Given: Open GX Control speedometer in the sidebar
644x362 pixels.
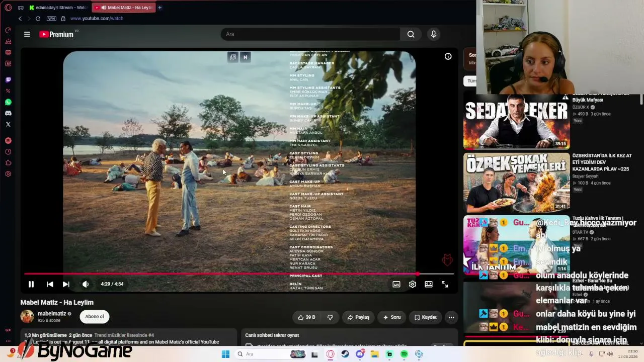Looking at the screenshot, I should pyautogui.click(x=8, y=30).
